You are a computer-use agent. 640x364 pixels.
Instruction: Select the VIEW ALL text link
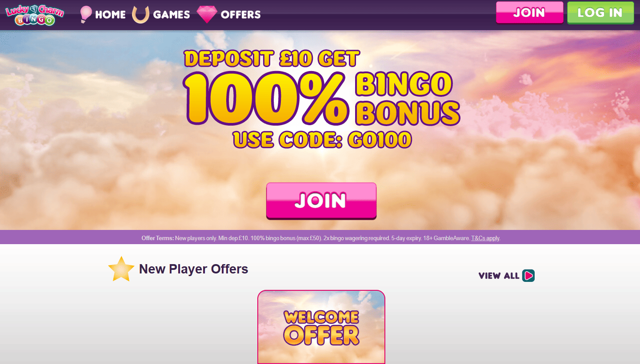(x=499, y=276)
